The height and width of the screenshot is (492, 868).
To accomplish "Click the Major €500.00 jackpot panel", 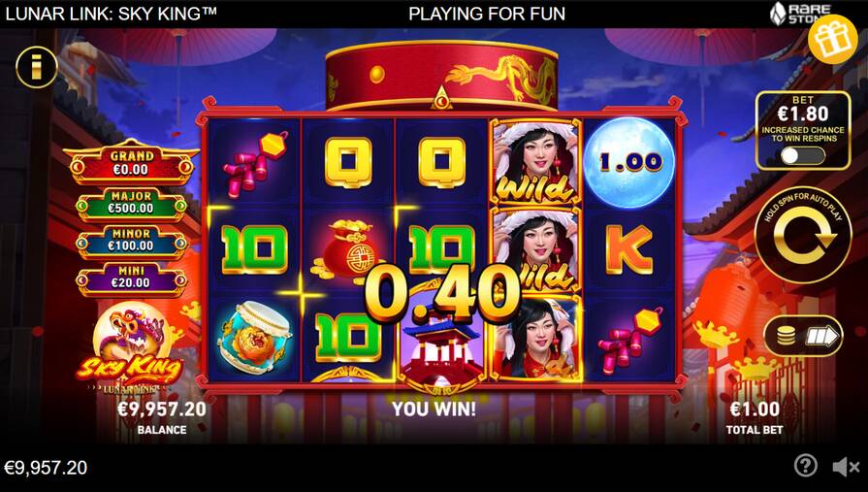I will tap(131, 203).
